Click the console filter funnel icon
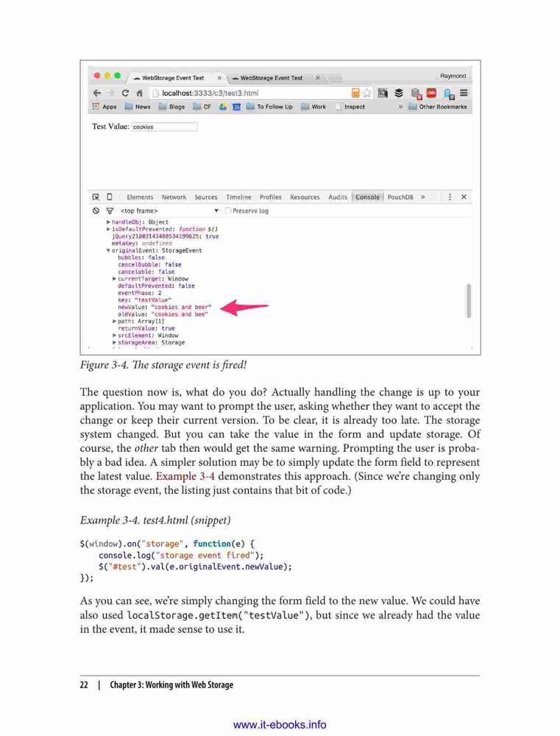 pos(110,210)
